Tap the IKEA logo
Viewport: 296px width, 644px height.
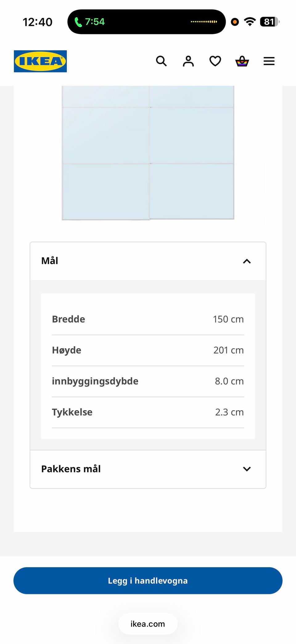tap(40, 61)
